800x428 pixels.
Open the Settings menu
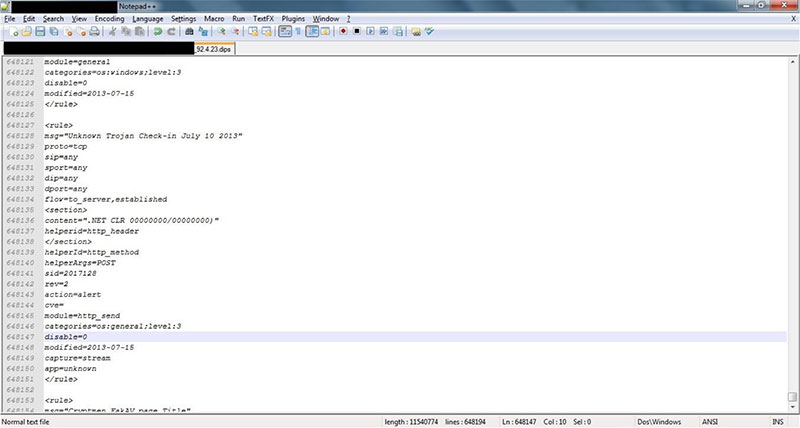[x=184, y=18]
